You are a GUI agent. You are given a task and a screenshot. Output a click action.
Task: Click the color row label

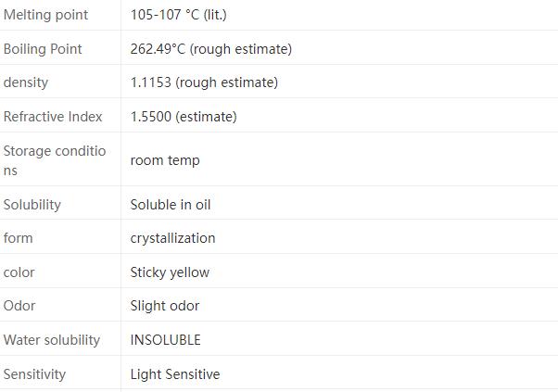19,272
